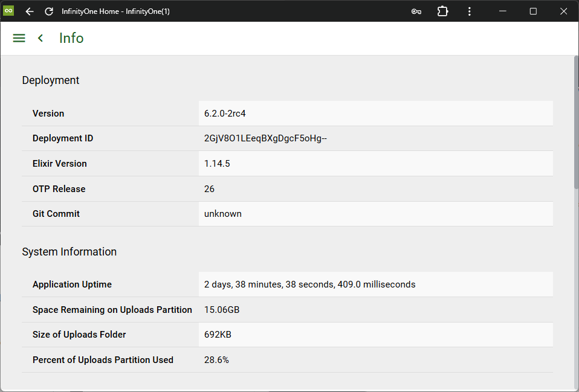Screen dimensions: 579x392
Task: Open the extensions puzzle icon
Action: [x=442, y=11]
